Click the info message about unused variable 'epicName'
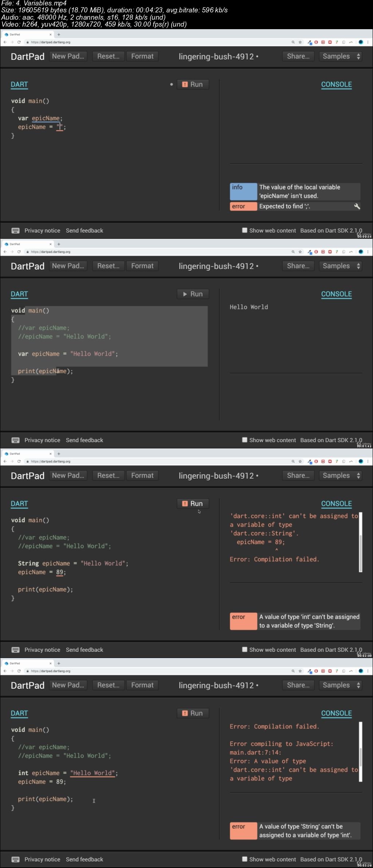373x868 pixels. coord(295,191)
